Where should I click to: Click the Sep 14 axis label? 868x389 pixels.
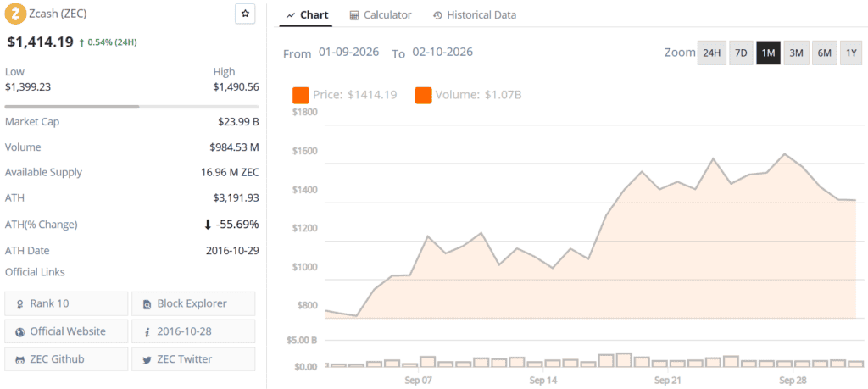pos(543,381)
